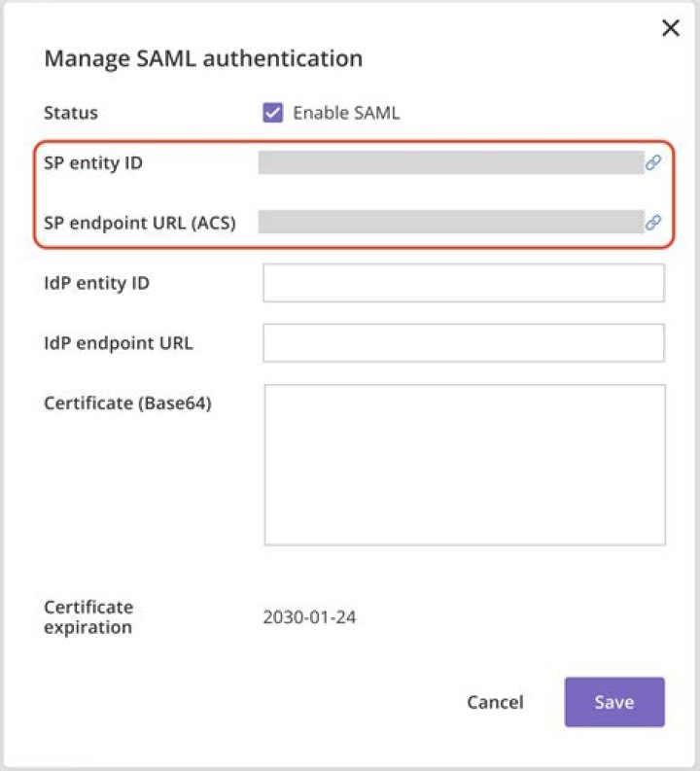Copy the SP endpoint URL link icon
The image size is (700, 771).
[x=653, y=223]
